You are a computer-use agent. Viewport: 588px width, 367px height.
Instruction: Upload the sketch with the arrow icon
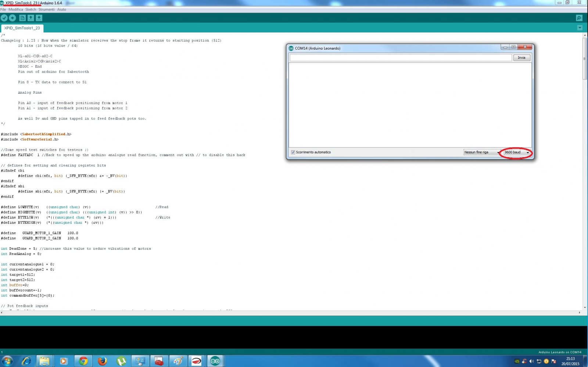pos(12,18)
